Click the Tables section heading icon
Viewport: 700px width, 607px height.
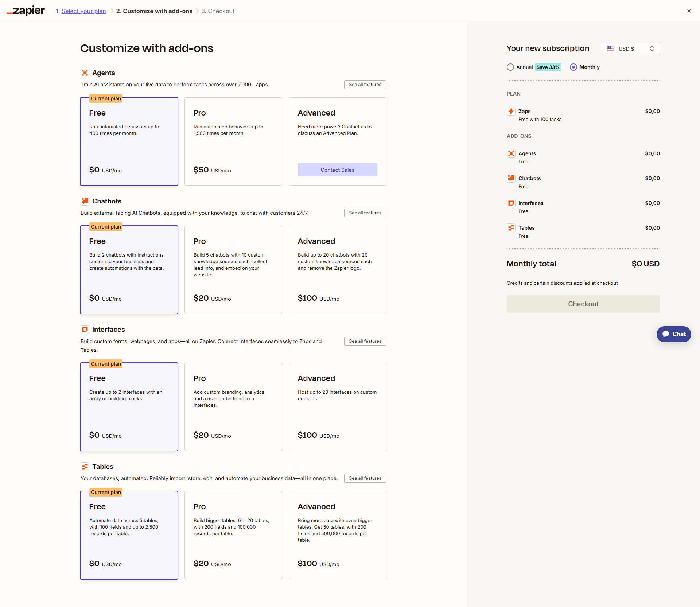point(85,467)
